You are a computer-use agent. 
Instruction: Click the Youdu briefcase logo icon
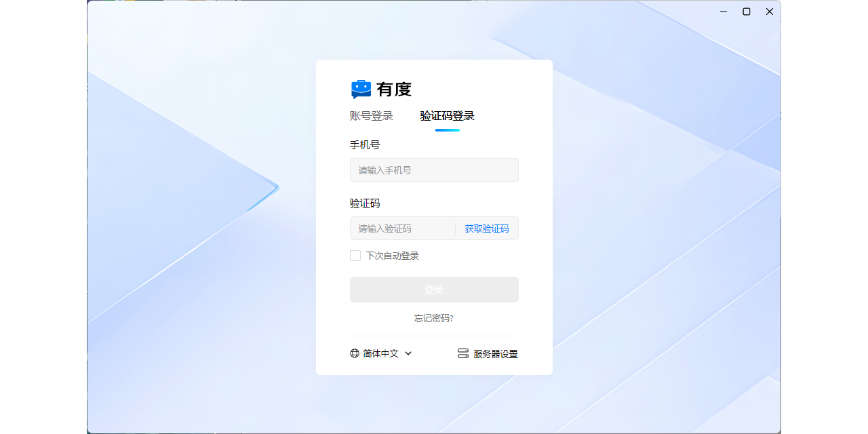361,89
